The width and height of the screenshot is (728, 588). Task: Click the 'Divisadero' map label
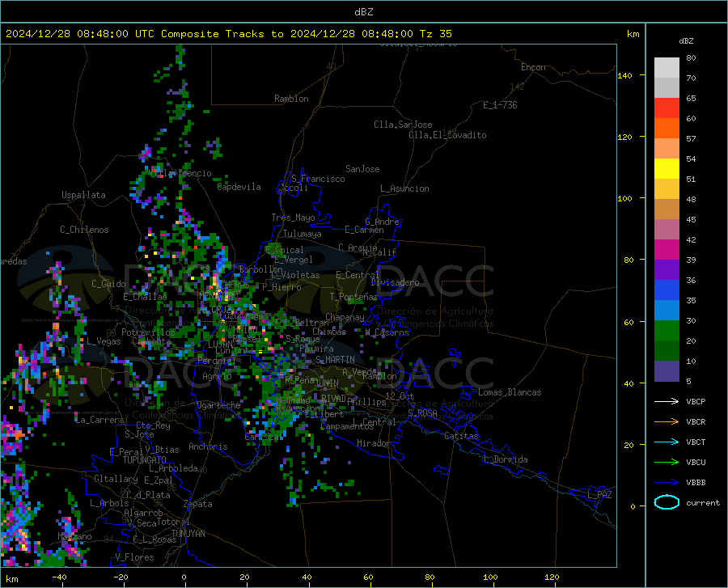click(x=395, y=282)
